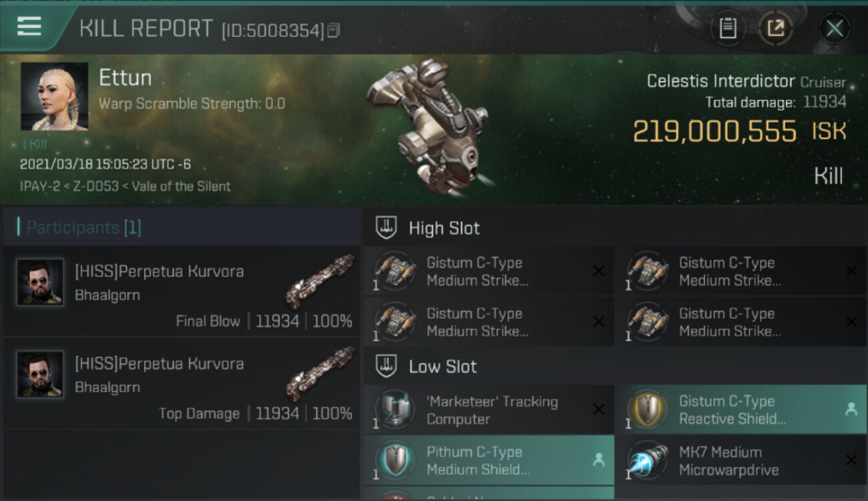
Task: Select Top Damage Perpetua Kurvora portrait
Action: (40, 375)
